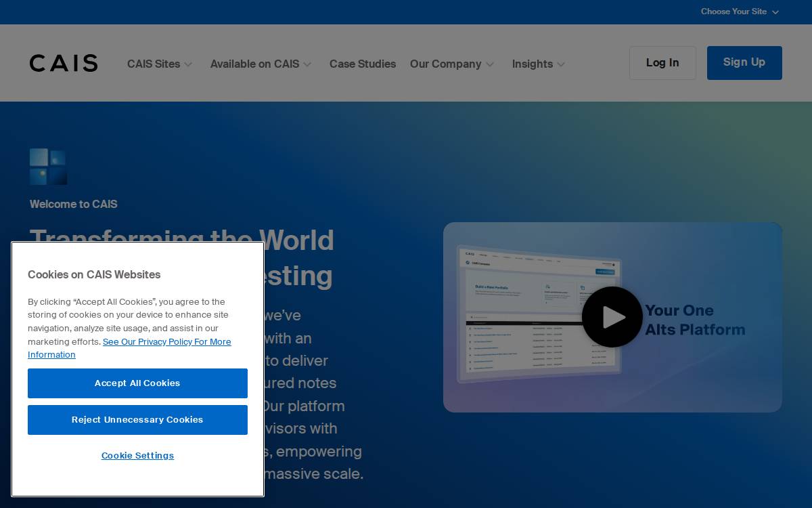Accept All Cookies in the banner
Screen dimensions: 812x508
(137, 383)
